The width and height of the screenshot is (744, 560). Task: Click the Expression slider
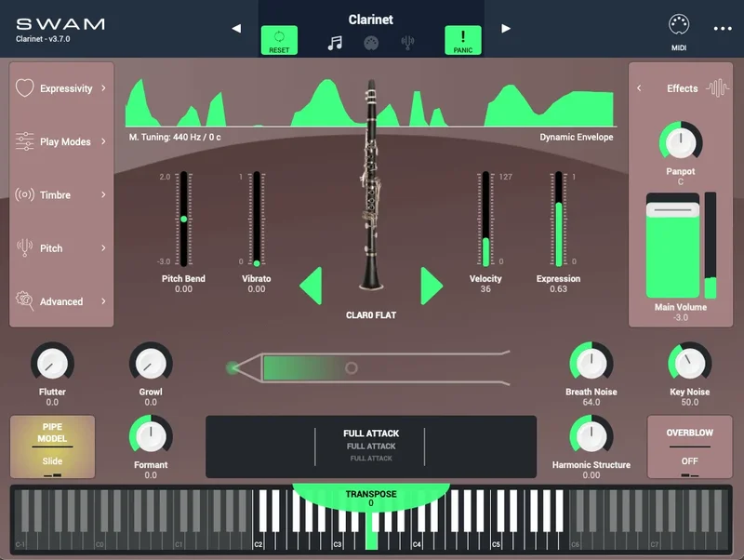pyautogui.click(x=559, y=219)
